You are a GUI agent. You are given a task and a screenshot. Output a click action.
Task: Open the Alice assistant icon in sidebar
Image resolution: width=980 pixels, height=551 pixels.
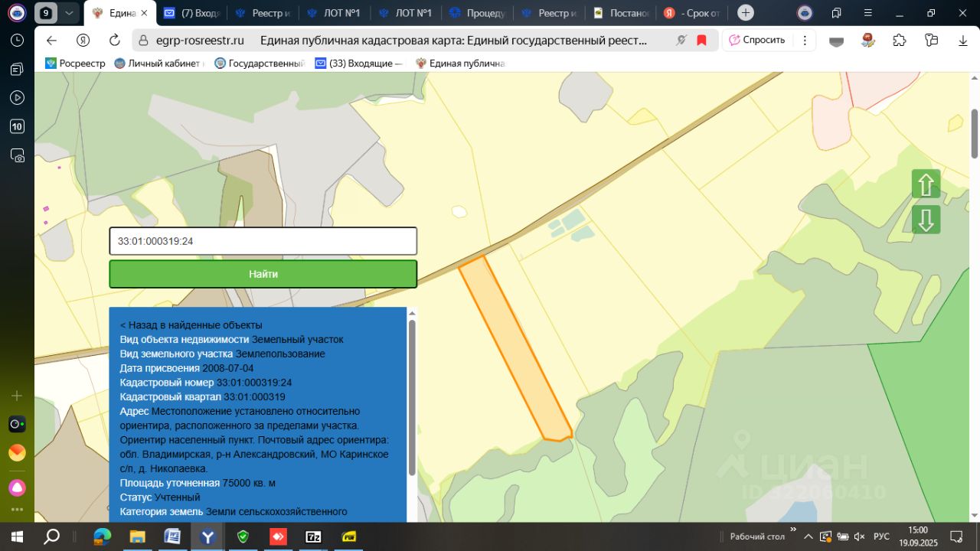[x=17, y=487]
